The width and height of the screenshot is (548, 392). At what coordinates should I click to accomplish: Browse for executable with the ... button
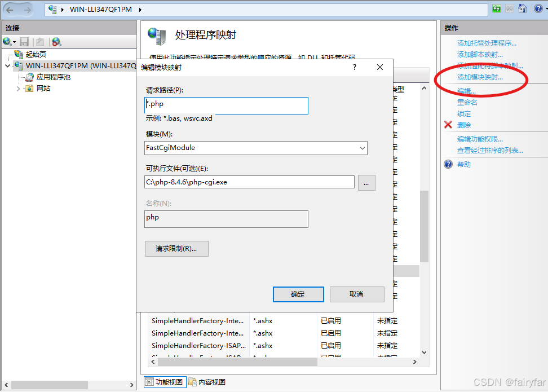[366, 183]
